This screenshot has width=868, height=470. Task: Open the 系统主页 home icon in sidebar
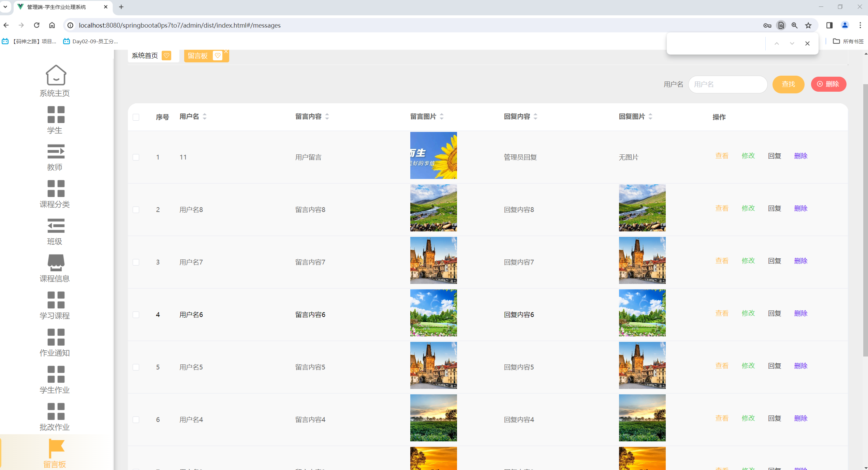(x=56, y=75)
